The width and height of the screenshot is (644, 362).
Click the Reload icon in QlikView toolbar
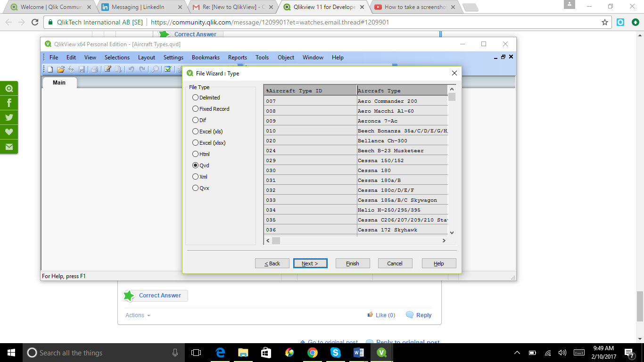[x=71, y=69]
